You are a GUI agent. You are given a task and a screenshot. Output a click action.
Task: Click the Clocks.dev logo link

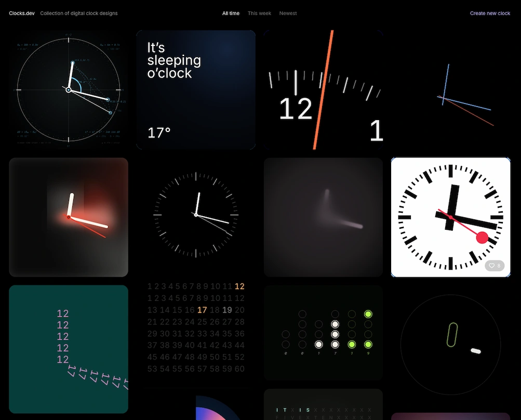22,14
